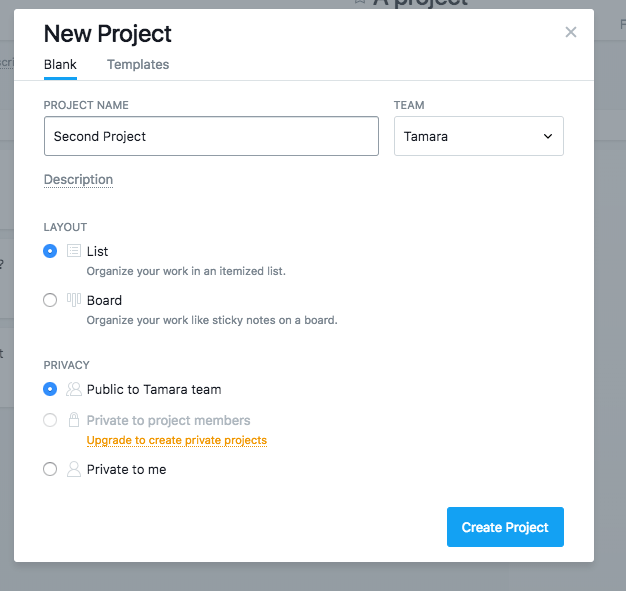Open Upgrade to create private projects link
This screenshot has width=626, height=591.
pyautogui.click(x=176, y=440)
